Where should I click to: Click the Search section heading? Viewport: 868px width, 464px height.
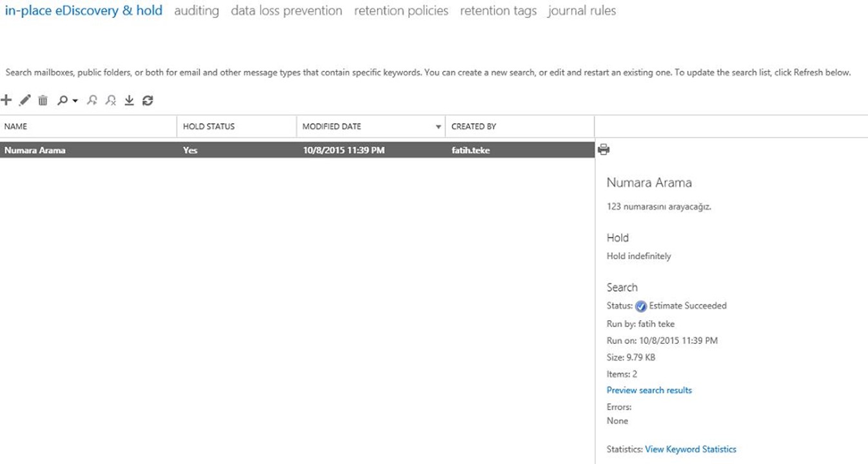pos(622,287)
